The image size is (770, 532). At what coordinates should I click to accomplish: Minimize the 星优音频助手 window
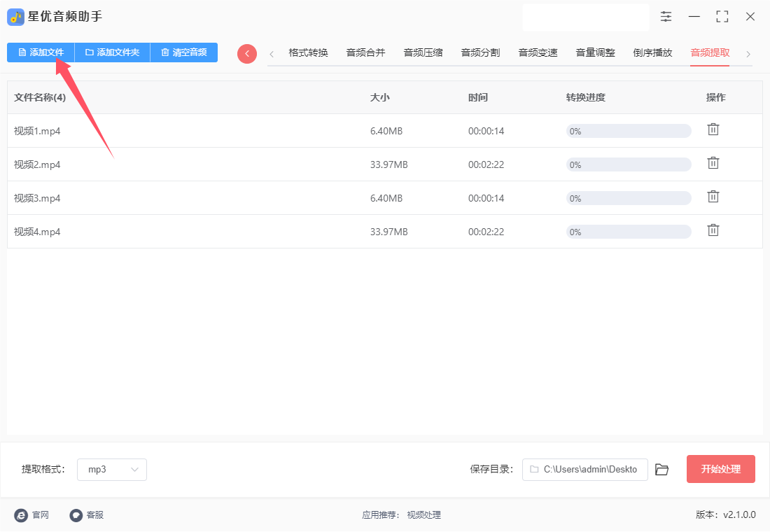pos(694,17)
